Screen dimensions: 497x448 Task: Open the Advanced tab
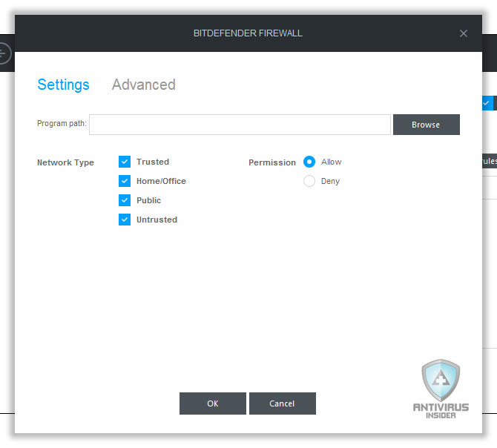pyautogui.click(x=144, y=85)
